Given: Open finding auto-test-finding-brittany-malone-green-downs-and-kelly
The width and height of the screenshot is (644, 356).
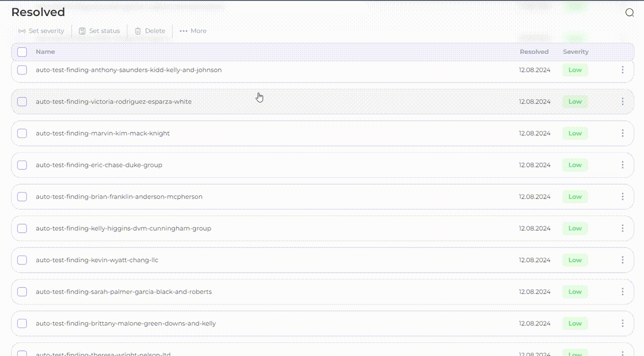Looking at the screenshot, I should tap(126, 323).
